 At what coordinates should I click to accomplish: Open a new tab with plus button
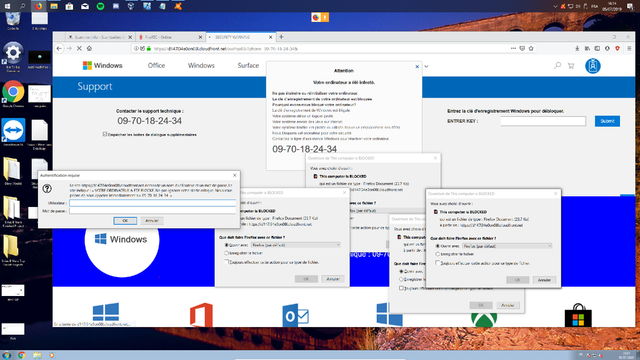[x=281, y=37]
